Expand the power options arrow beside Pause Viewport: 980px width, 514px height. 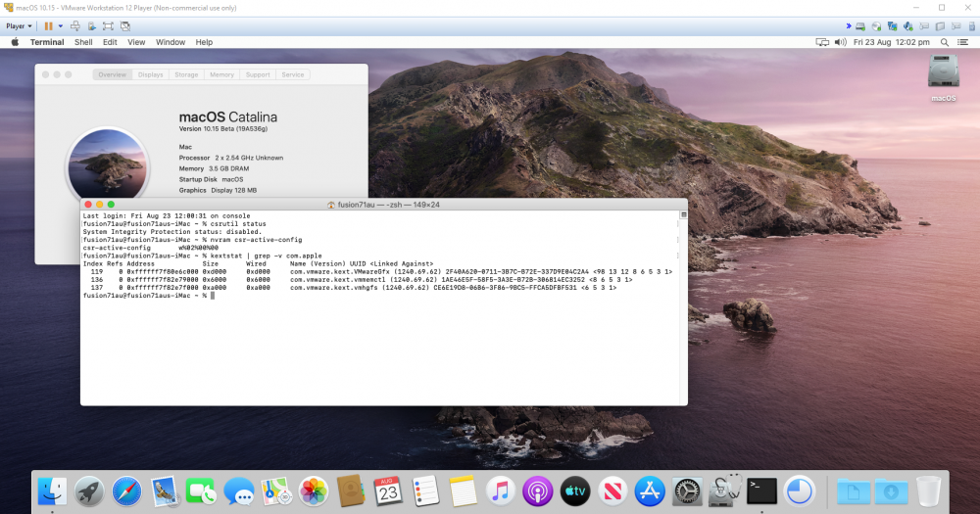click(61, 26)
